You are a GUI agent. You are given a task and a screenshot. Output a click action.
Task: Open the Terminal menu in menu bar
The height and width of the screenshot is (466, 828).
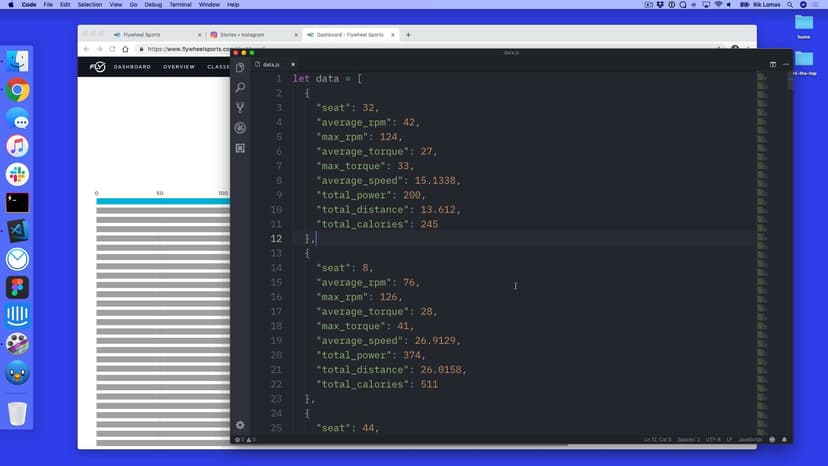[x=180, y=5]
